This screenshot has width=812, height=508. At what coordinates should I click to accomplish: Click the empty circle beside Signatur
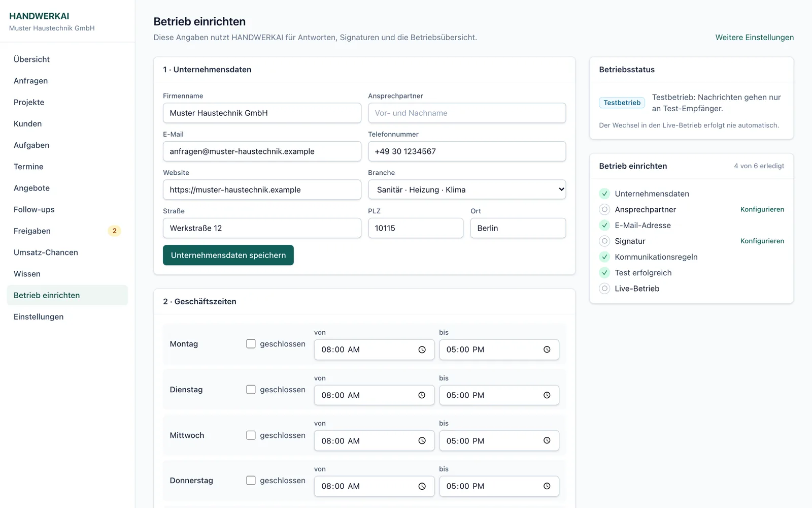coord(604,241)
